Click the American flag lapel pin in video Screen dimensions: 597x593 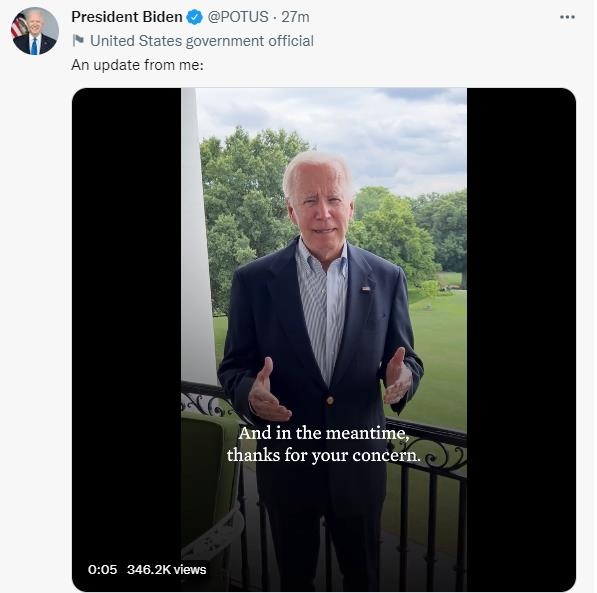pos(366,288)
